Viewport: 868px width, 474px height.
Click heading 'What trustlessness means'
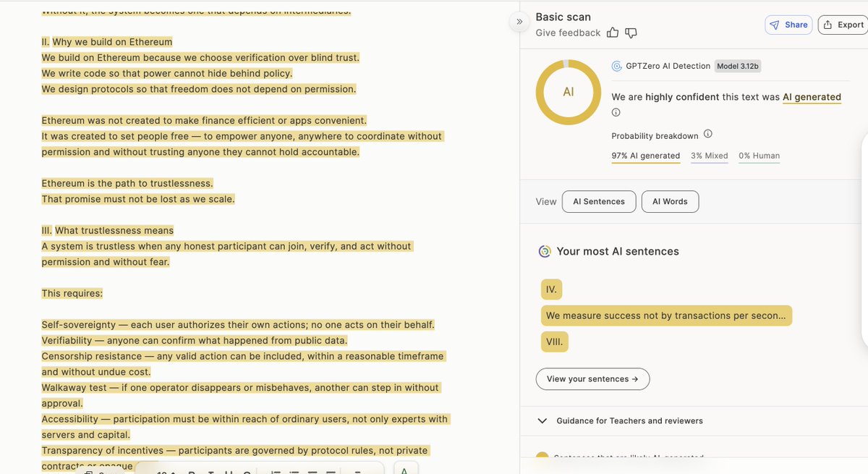pyautogui.click(x=114, y=230)
